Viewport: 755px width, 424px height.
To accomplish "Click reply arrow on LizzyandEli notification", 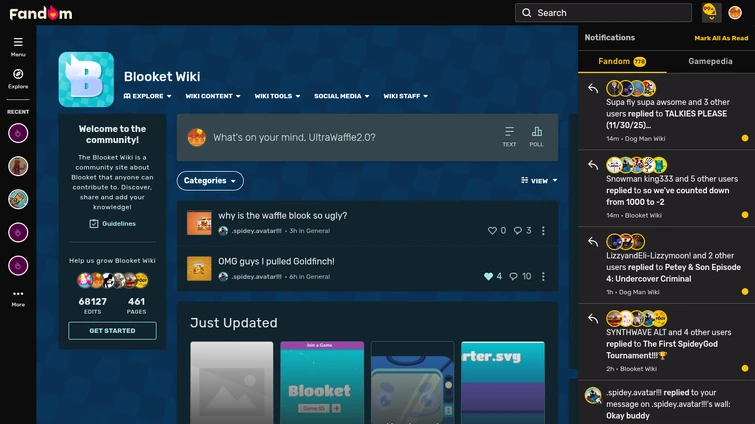I will [593, 242].
